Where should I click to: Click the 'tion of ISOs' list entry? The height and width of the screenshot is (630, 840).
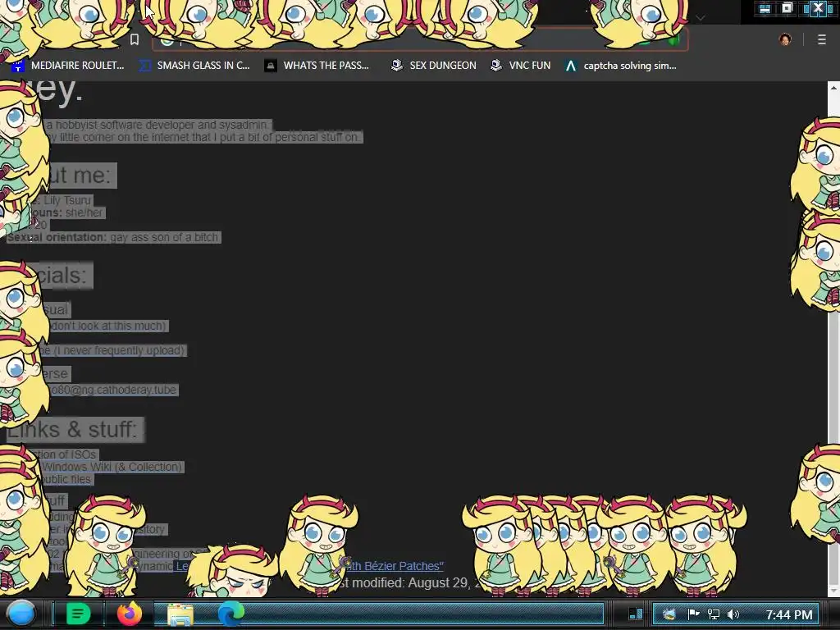pos(66,454)
